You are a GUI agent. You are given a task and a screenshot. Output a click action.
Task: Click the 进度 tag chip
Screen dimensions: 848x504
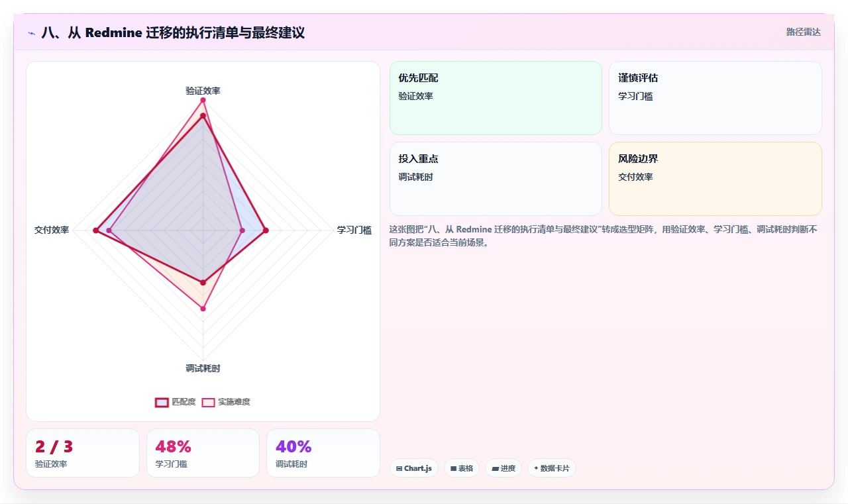503,468
